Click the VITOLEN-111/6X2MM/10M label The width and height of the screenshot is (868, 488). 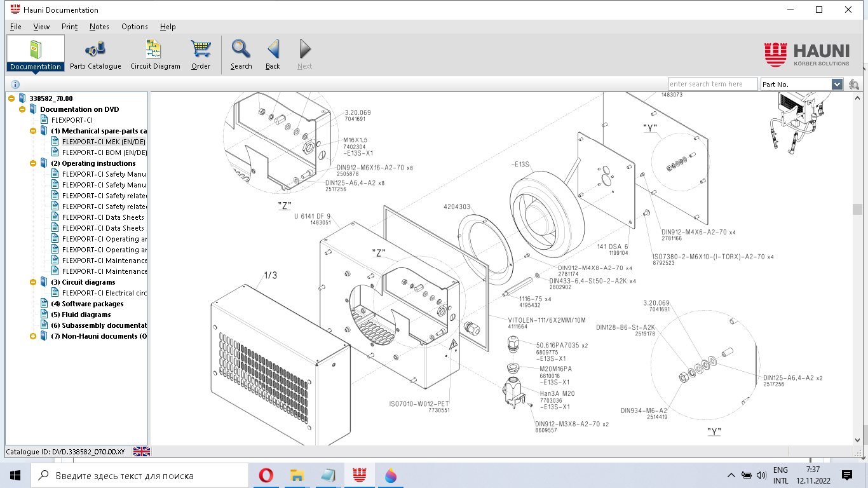(546, 320)
